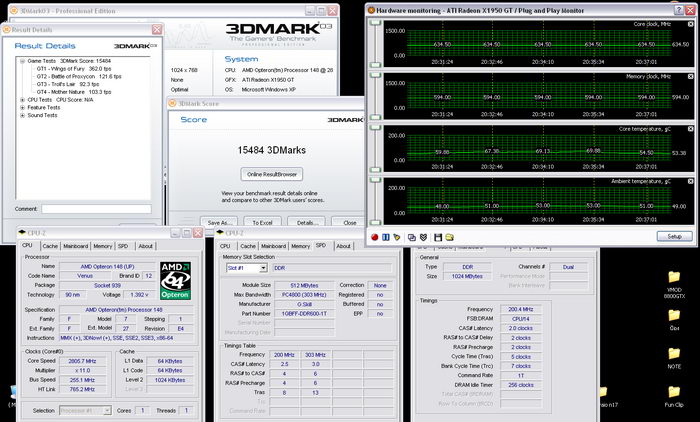
Task: Expand the CPU Tests tree node
Action: pyautogui.click(x=22, y=100)
